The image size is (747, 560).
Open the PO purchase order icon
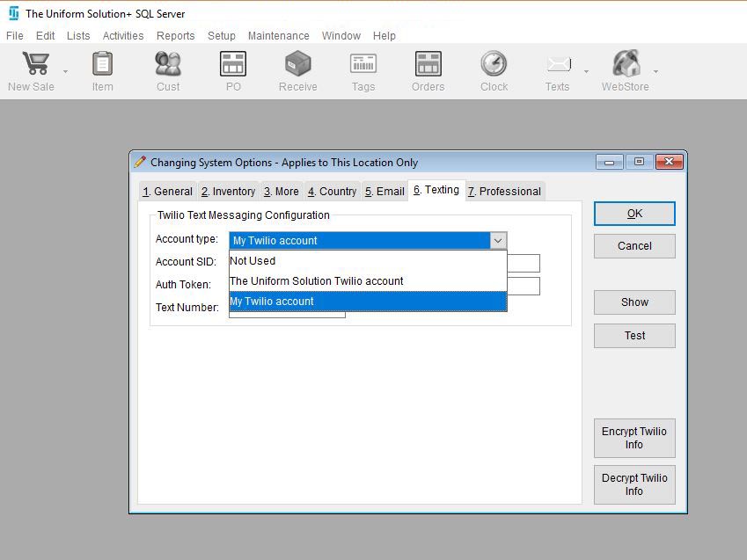(x=233, y=63)
